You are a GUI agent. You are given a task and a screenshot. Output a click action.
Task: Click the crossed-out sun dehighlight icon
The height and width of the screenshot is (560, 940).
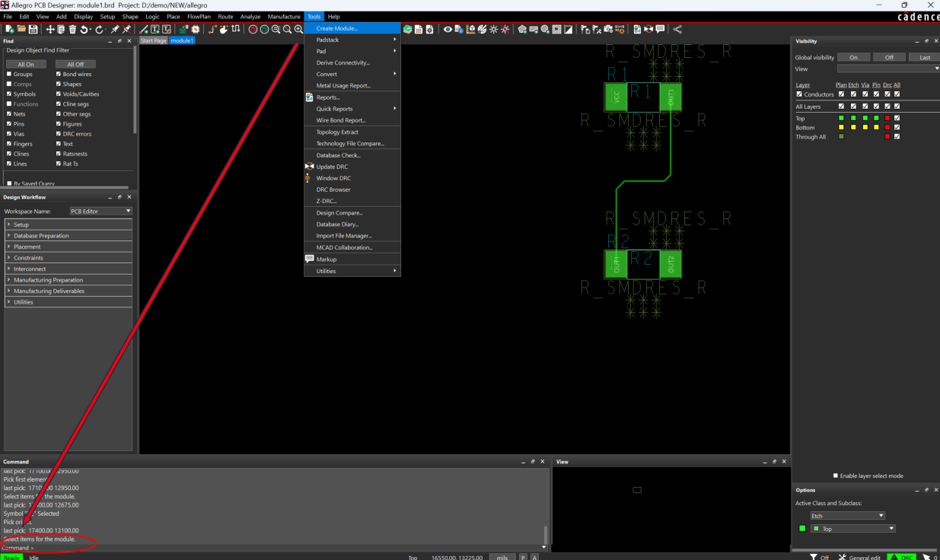click(x=505, y=29)
